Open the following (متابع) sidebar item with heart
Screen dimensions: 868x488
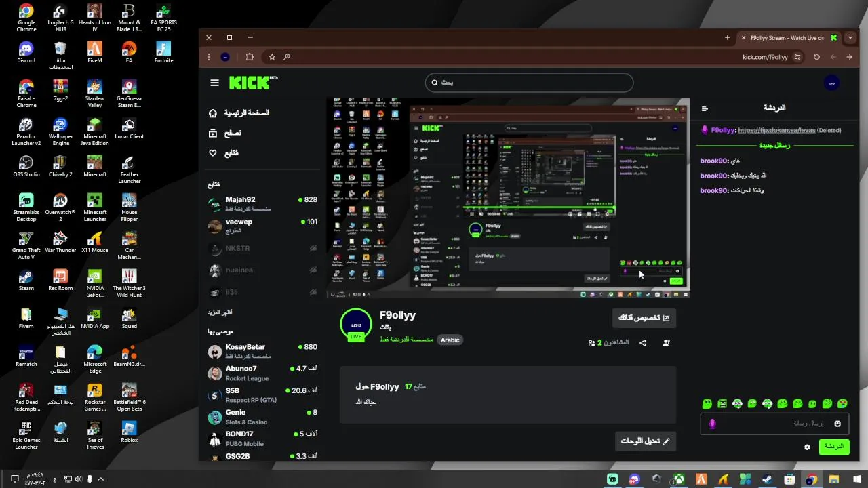(x=224, y=153)
